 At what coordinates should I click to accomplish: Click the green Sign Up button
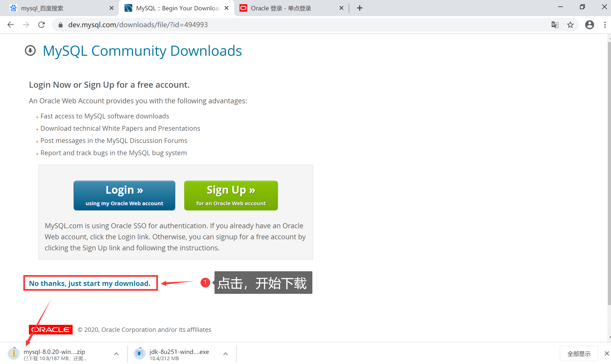(231, 196)
